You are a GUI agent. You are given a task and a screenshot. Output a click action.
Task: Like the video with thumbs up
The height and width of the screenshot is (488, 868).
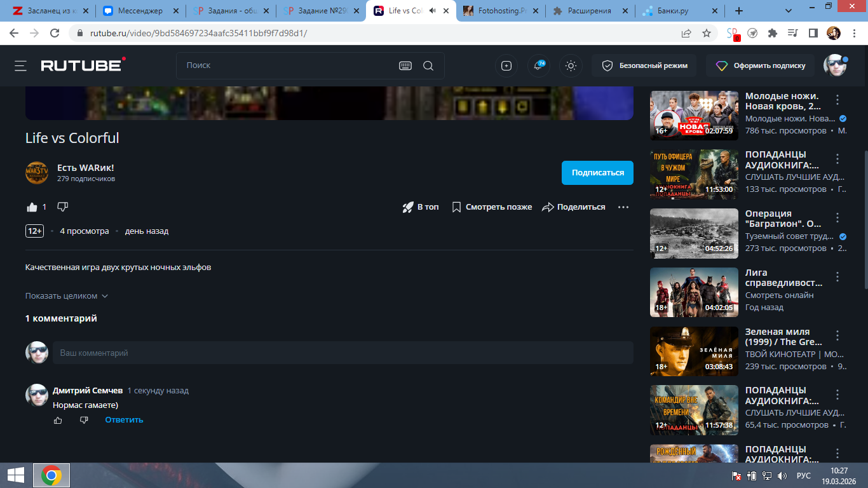[32, 207]
